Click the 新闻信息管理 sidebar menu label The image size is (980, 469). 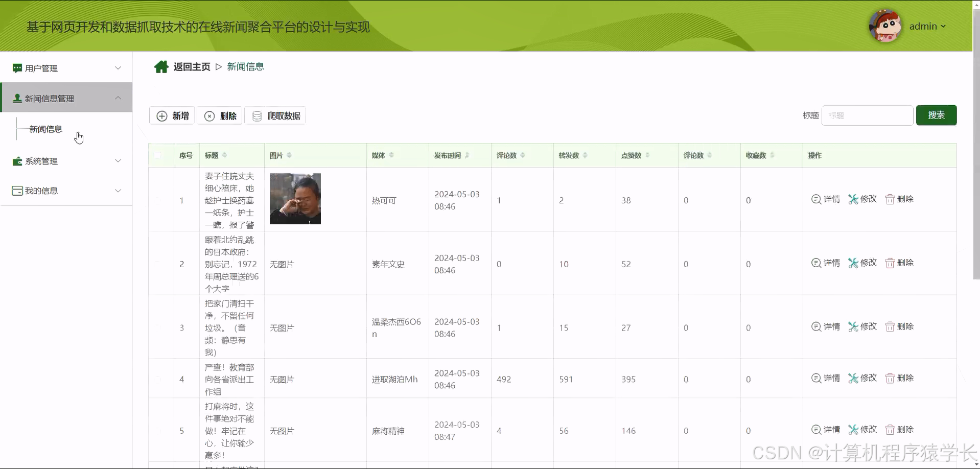point(50,99)
